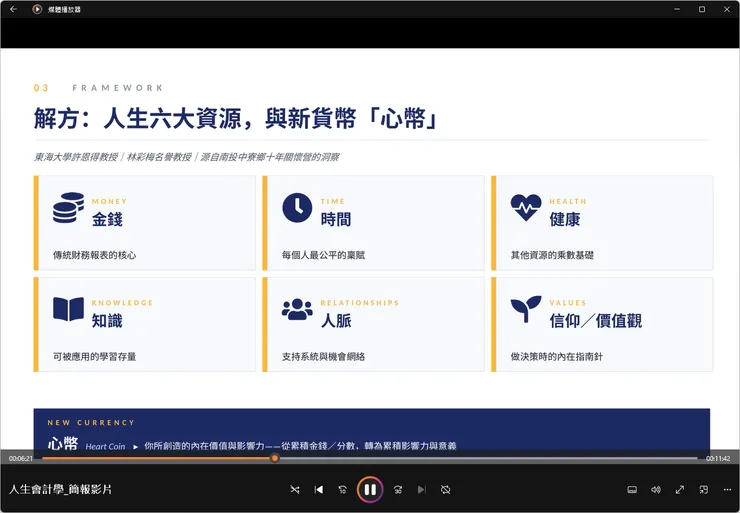Click the 時間 card heading

tap(336, 219)
